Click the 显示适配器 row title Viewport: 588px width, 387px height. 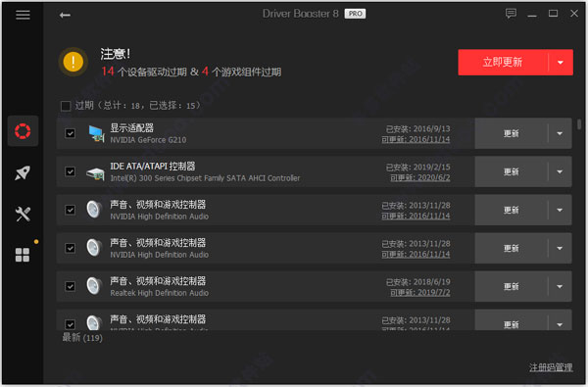[131, 128]
